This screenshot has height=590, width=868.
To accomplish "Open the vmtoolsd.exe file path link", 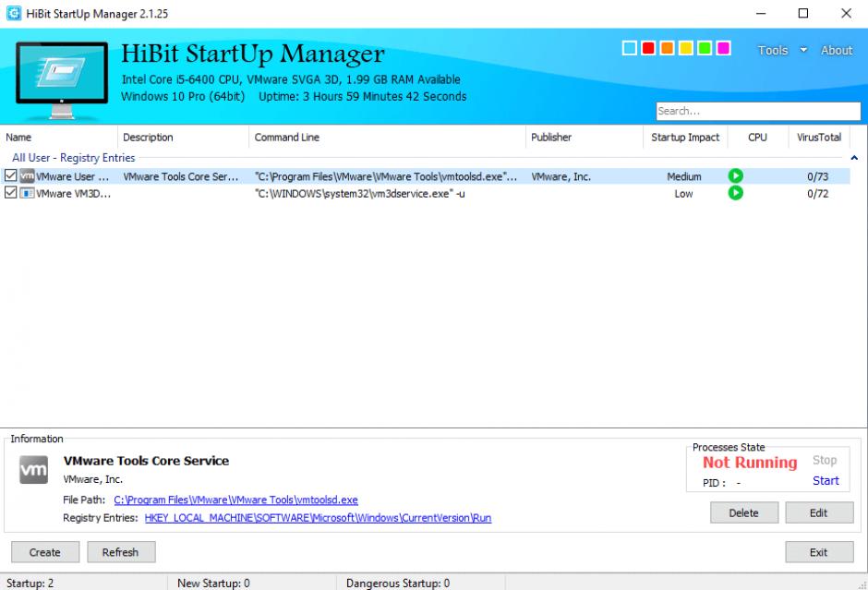I will point(235,500).
